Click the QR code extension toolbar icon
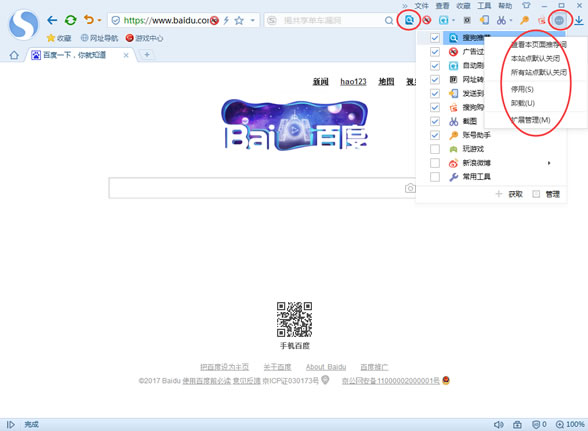Screen dimensions: 588x431 [467, 20]
